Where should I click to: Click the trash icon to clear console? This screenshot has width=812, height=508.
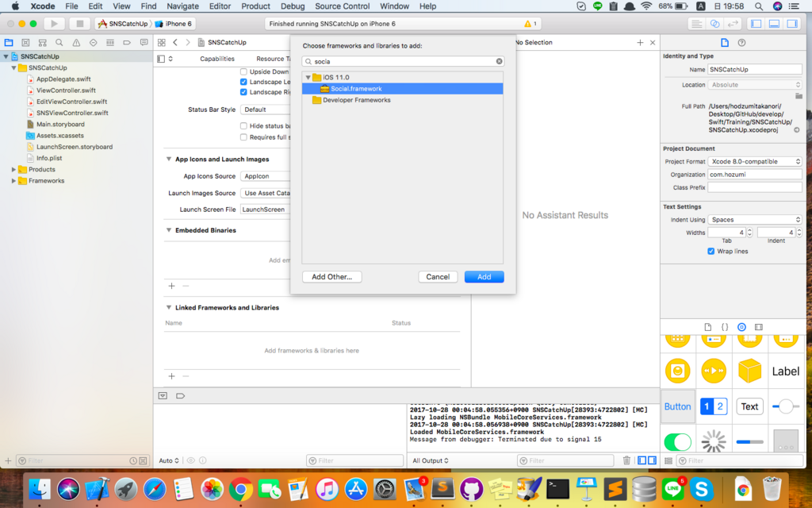[x=626, y=460]
